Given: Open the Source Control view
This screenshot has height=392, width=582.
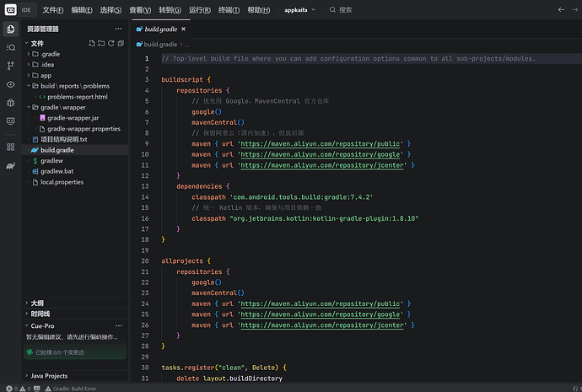Looking at the screenshot, I should coord(11,66).
